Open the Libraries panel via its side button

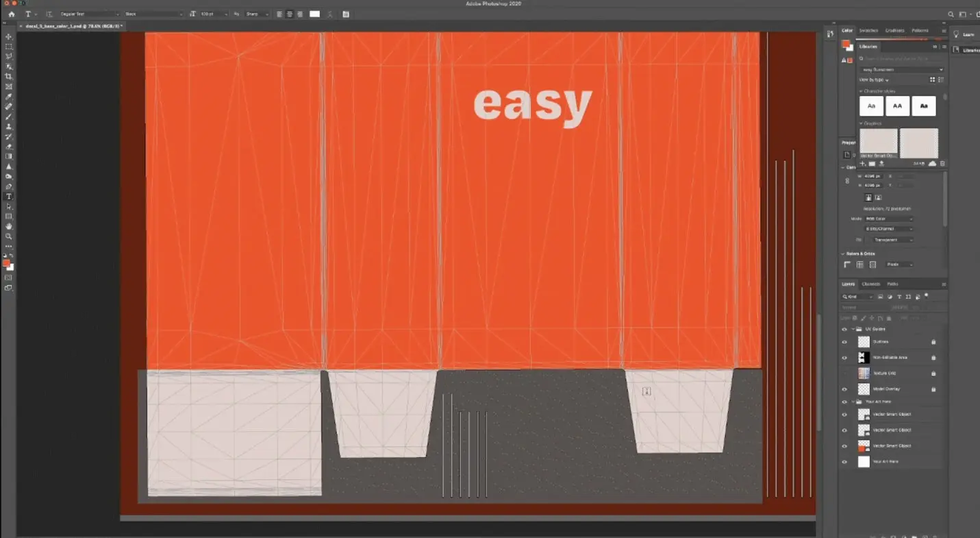(x=969, y=49)
